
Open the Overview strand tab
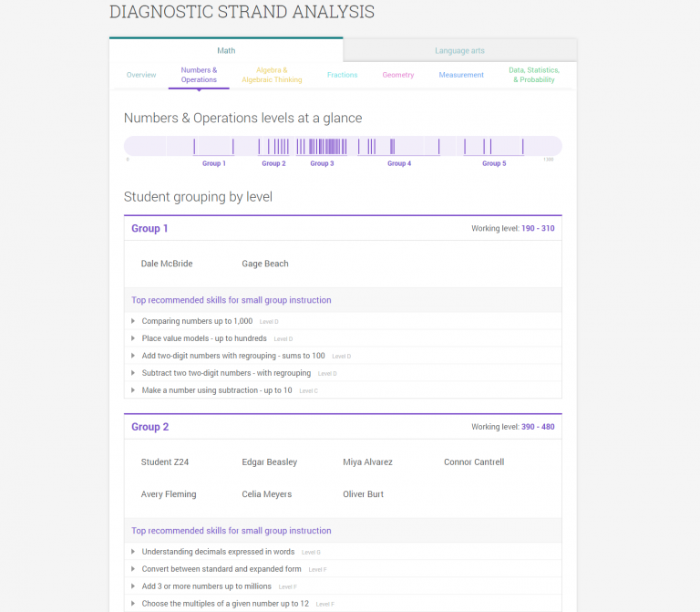point(141,75)
